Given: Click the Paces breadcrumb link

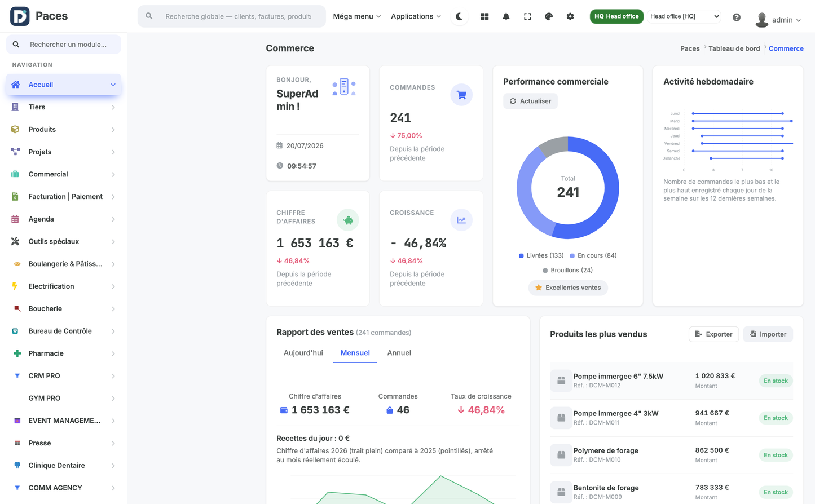Looking at the screenshot, I should click(690, 48).
